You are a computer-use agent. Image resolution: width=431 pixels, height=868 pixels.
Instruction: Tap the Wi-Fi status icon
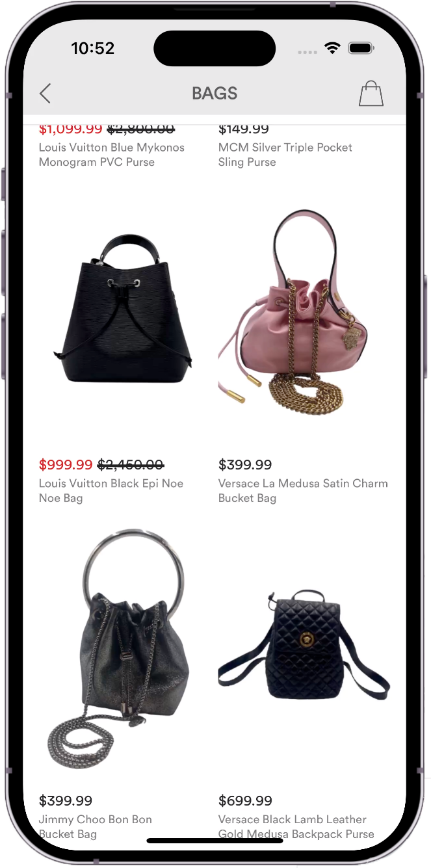[333, 49]
